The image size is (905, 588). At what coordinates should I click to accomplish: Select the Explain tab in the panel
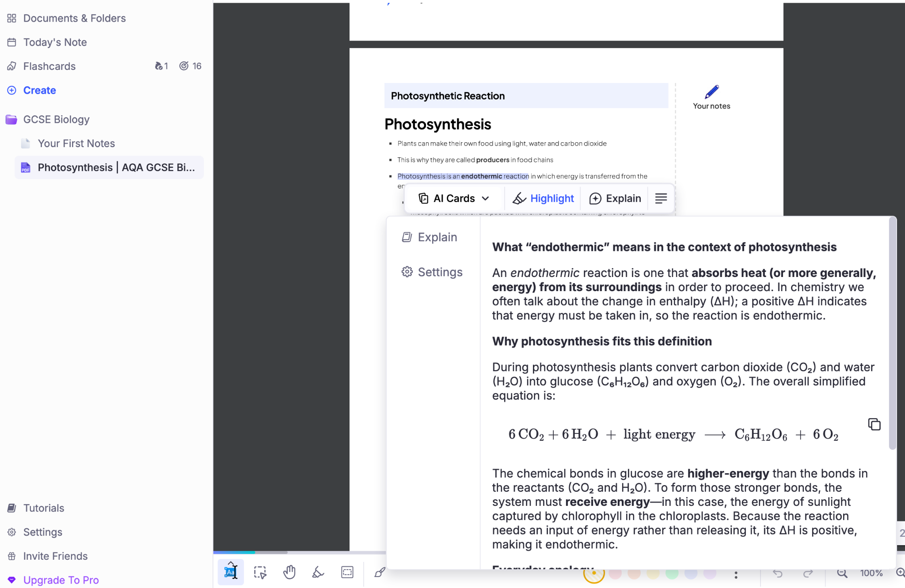click(x=430, y=237)
